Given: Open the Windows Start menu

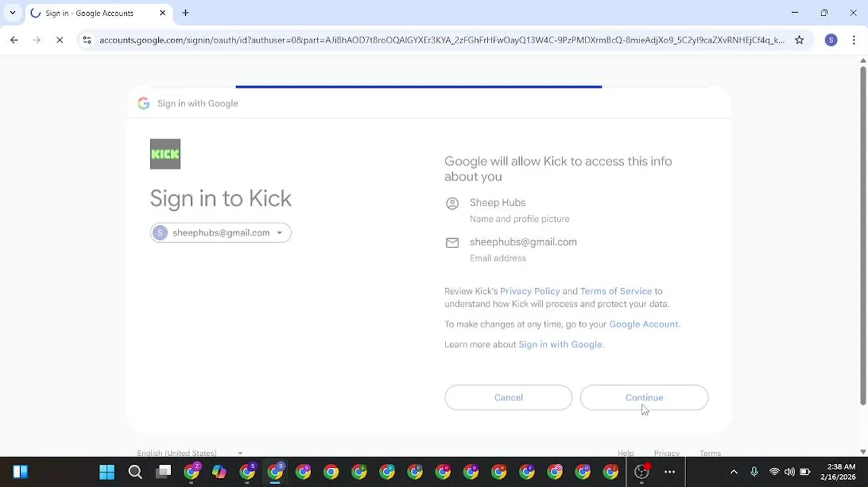Looking at the screenshot, I should (x=107, y=472).
